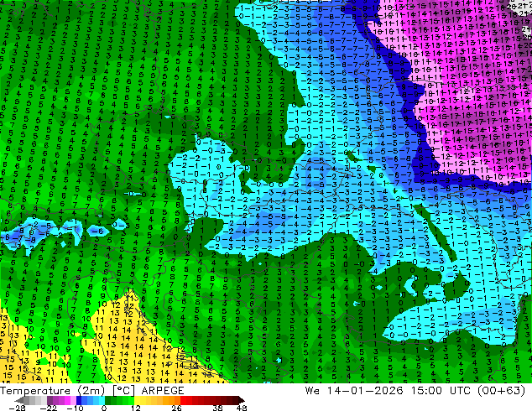This screenshot has height=411, width=532.
Task: Pick the bright yellow legend swatch at 12
Action: pos(137,400)
